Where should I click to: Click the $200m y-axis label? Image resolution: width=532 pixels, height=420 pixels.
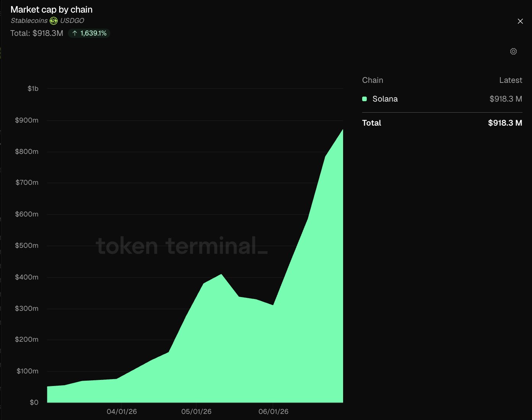pos(27,339)
